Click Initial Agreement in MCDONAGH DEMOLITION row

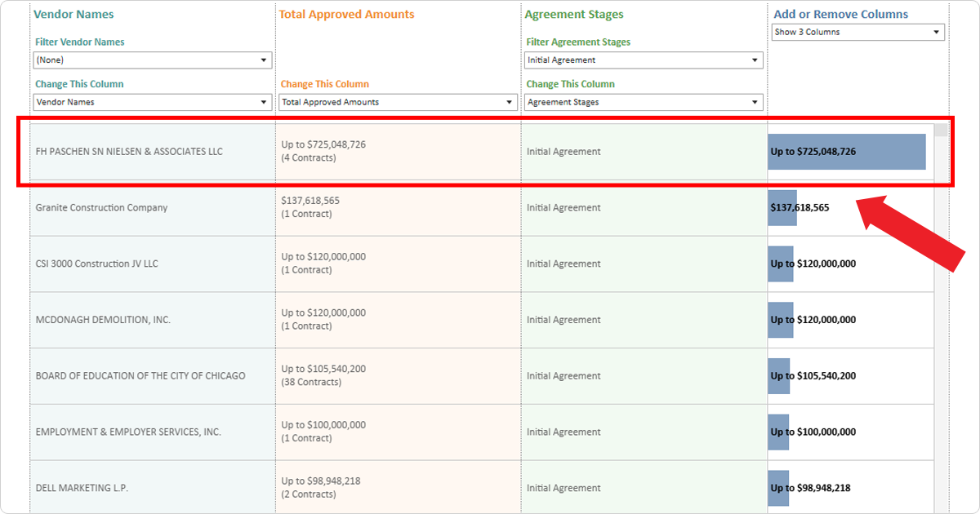tap(563, 320)
